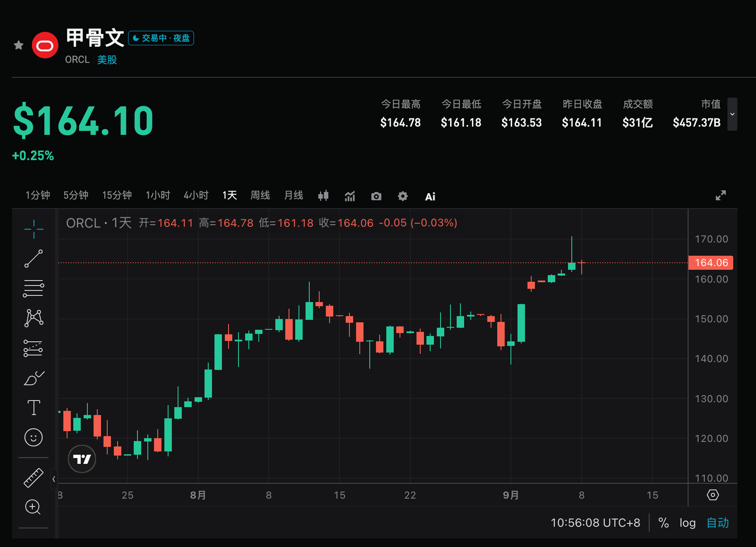Activate the ruler measure tool
The width and height of the screenshot is (756, 547).
[x=34, y=478]
